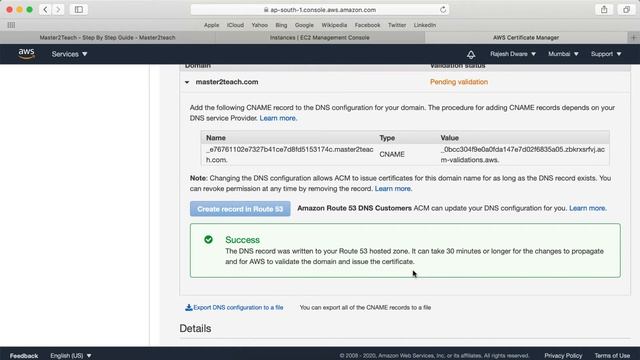Click the Value column header
Viewport: 640px width, 360px height.
coord(449,138)
